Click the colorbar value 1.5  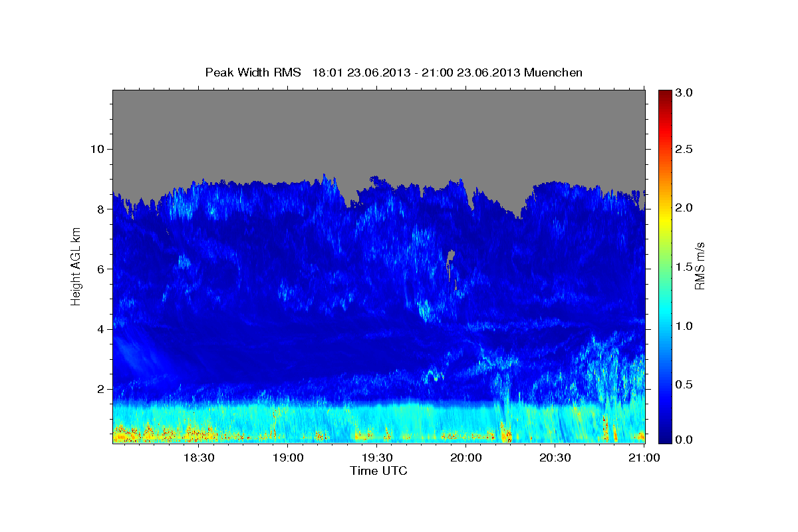(684, 267)
